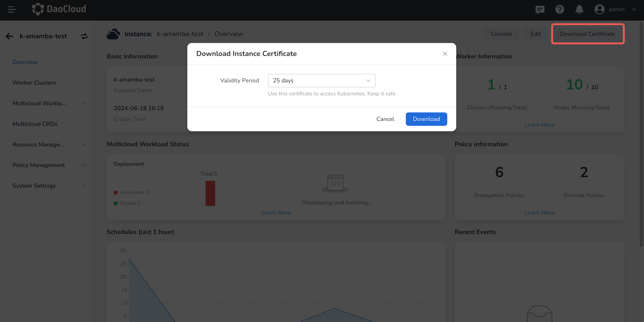Select Overview in the sidebar
The image size is (644, 322).
coord(25,62)
